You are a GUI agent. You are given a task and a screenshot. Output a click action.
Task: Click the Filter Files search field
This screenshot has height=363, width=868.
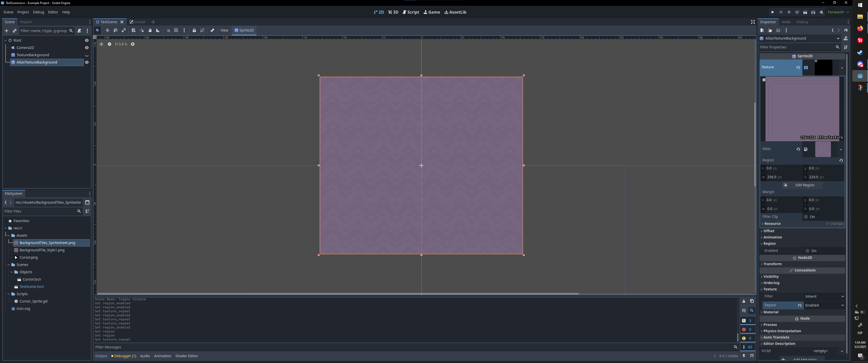click(x=42, y=211)
